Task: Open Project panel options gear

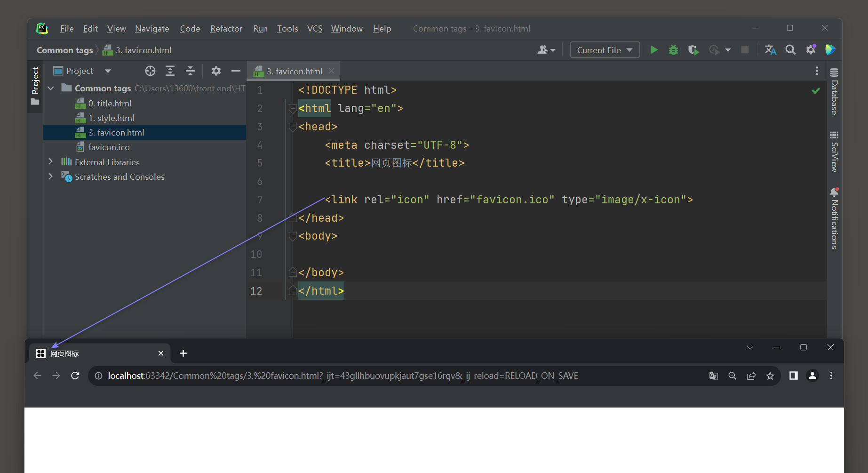Action: 216,71
